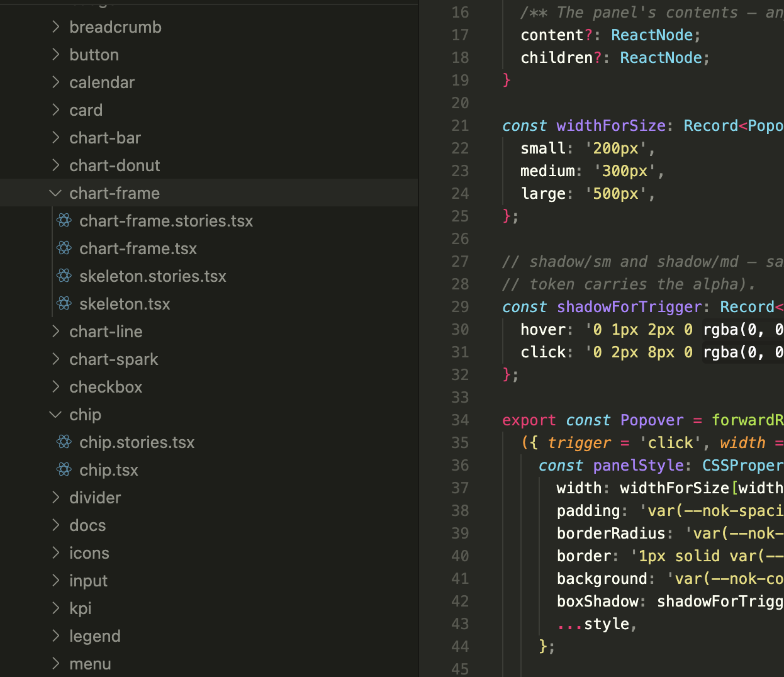Screen dimensions: 784x677
Task: Select the breadcrumb folder name
Action: coord(115,27)
